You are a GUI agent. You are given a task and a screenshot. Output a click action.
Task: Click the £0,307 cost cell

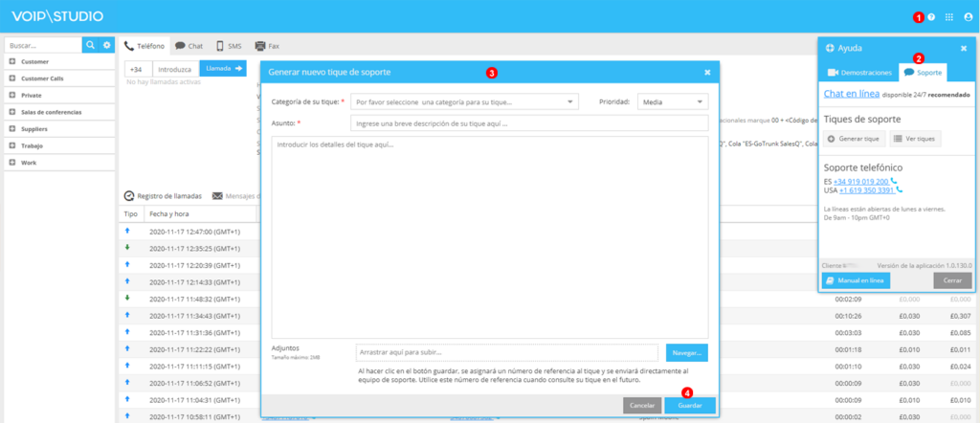click(960, 316)
